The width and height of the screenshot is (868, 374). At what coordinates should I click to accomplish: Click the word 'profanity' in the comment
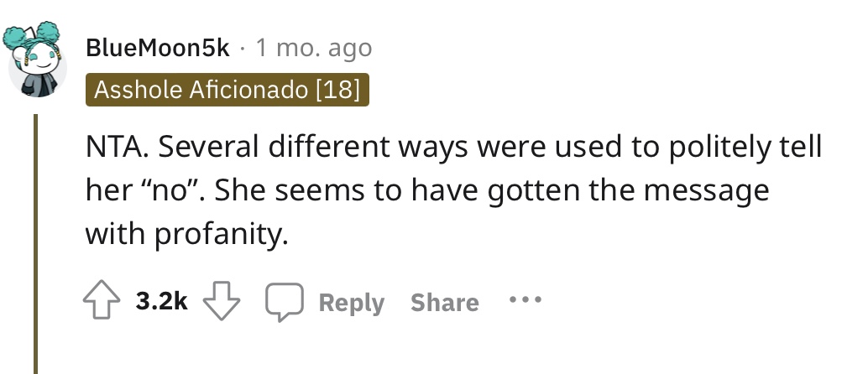click(x=218, y=235)
